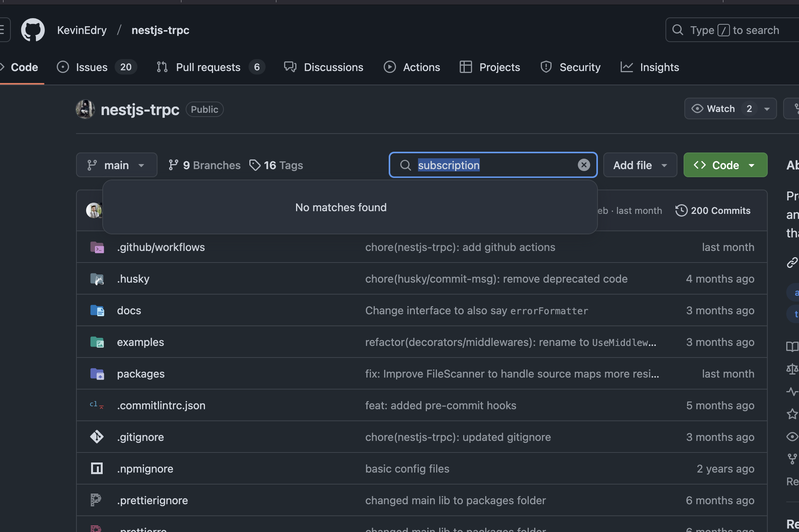Click the Activity pulse icon in sidebar
This screenshot has width=799, height=532.
(x=792, y=392)
